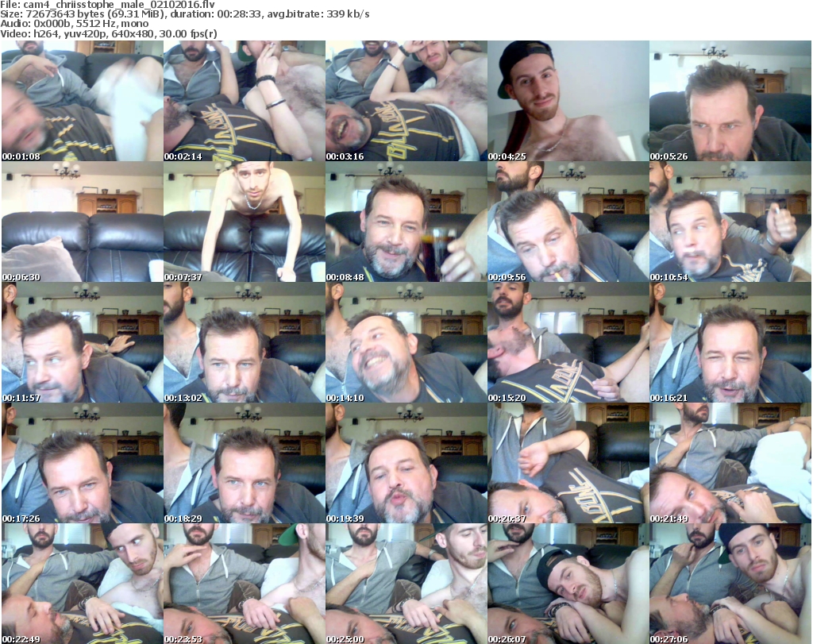Choose the thumbnail stamped 00:21:49
The width and height of the screenshot is (813, 644).
pyautogui.click(x=730, y=463)
